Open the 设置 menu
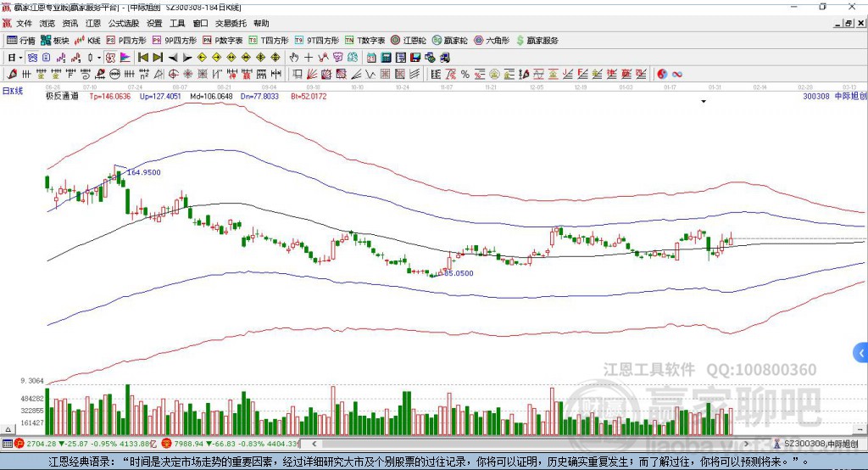Image resolution: width=868 pixels, height=470 pixels. point(154,23)
